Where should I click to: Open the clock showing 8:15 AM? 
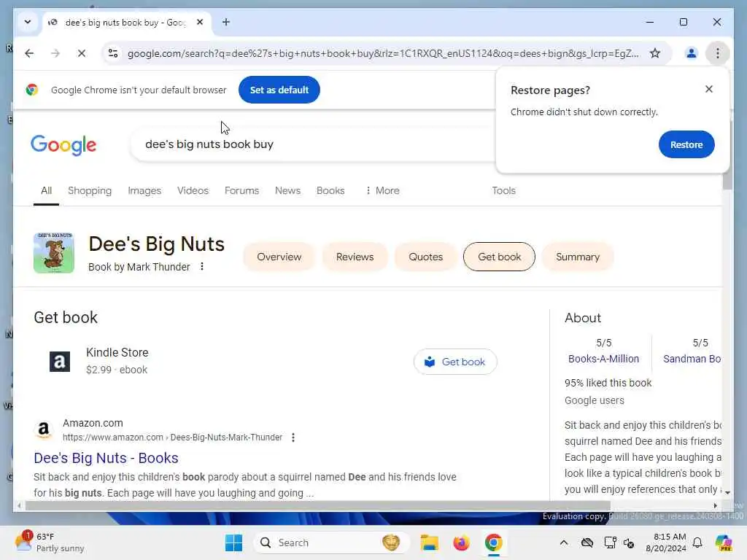point(666,542)
